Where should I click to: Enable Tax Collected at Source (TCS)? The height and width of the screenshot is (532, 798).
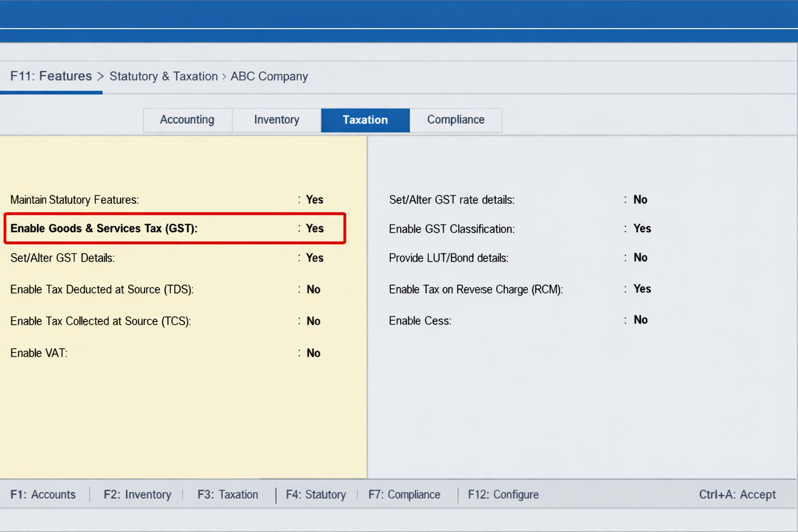[x=313, y=321]
